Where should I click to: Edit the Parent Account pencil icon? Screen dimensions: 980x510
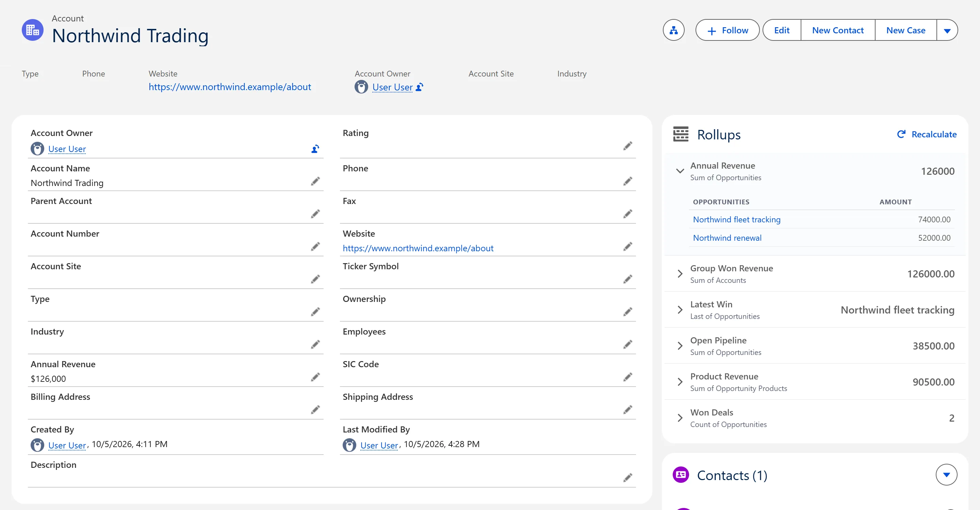coord(315,214)
